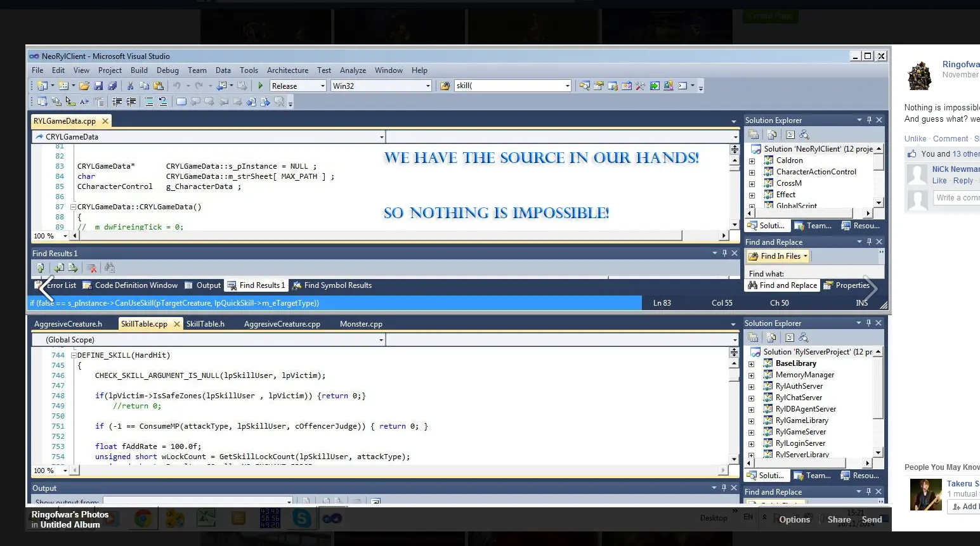This screenshot has height=546, width=980.
Task: Show the previous photo with left arrow
Action: 46,289
